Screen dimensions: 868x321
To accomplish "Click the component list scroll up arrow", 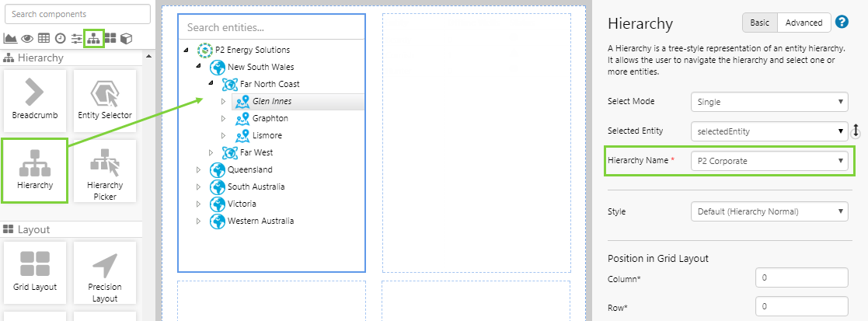I will pyautogui.click(x=148, y=57).
